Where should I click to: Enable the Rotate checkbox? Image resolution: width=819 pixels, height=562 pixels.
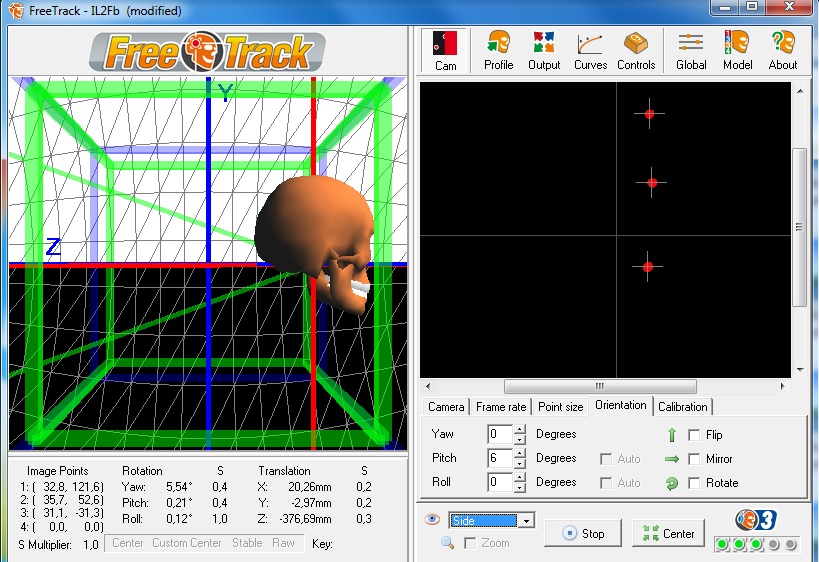[x=694, y=483]
